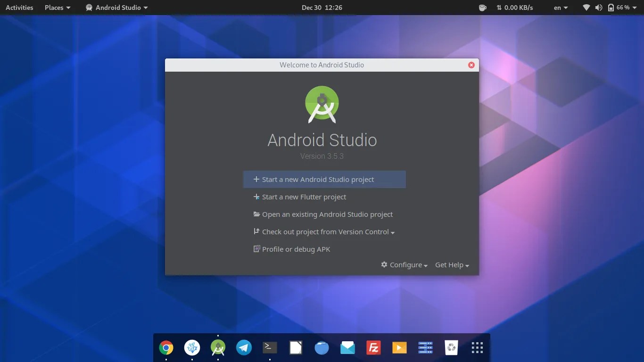Viewport: 644px width, 362px height.
Task: Open the en keyboard language dropdown
Action: tap(561, 8)
